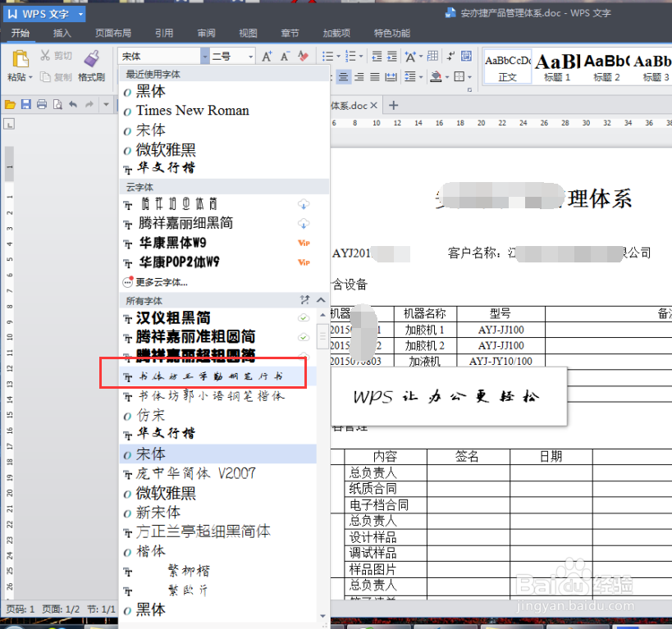Click the numbered list icon
This screenshot has height=629, width=672.
click(350, 56)
